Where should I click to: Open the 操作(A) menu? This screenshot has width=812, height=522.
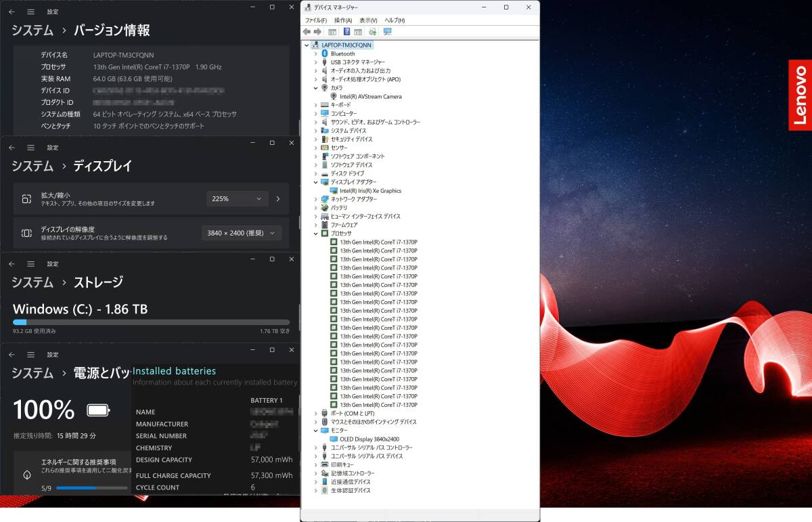coord(343,20)
